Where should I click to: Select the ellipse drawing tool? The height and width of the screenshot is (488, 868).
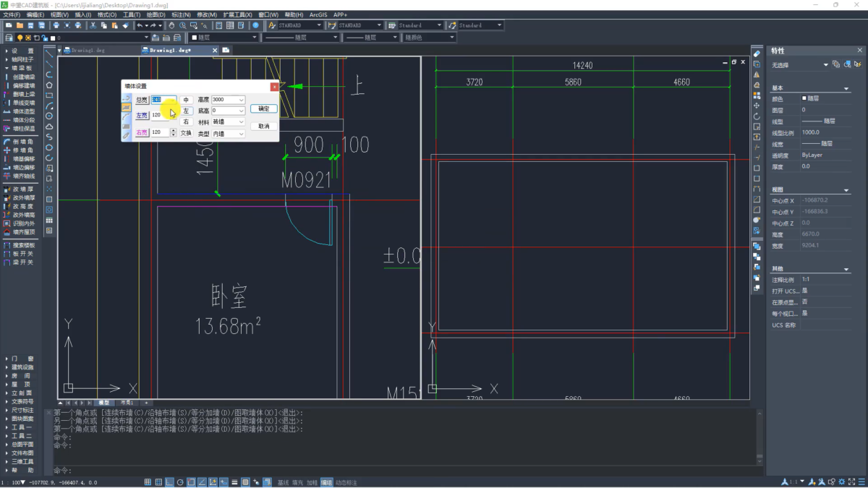pyautogui.click(x=49, y=147)
